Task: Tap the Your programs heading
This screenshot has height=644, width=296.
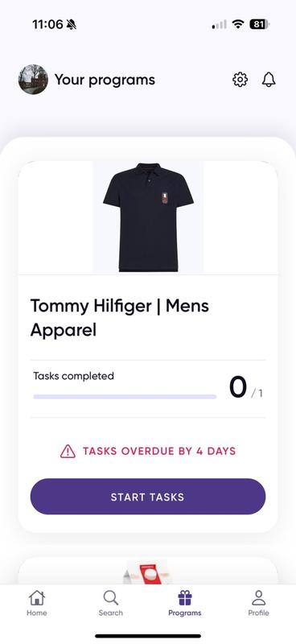Action: (x=105, y=80)
